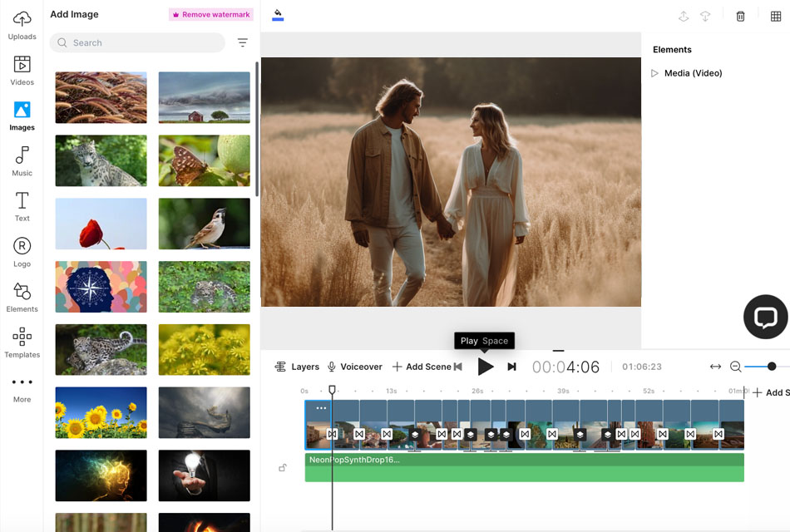Image resolution: width=790 pixels, height=532 pixels.
Task: Open the Elements sidebar panel
Action: click(22, 298)
